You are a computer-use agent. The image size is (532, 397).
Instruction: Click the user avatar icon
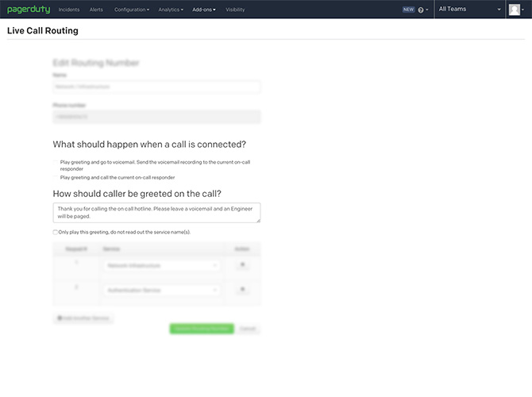(514, 10)
